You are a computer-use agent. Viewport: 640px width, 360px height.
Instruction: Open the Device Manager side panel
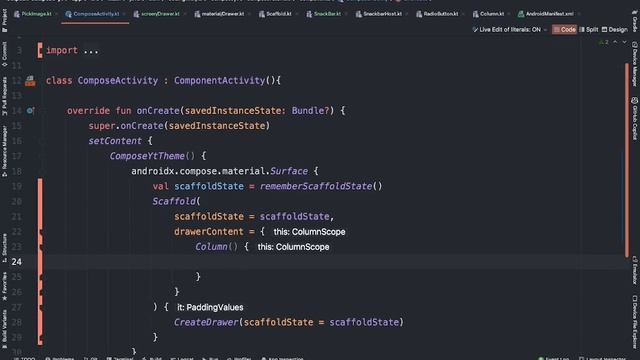click(x=635, y=64)
